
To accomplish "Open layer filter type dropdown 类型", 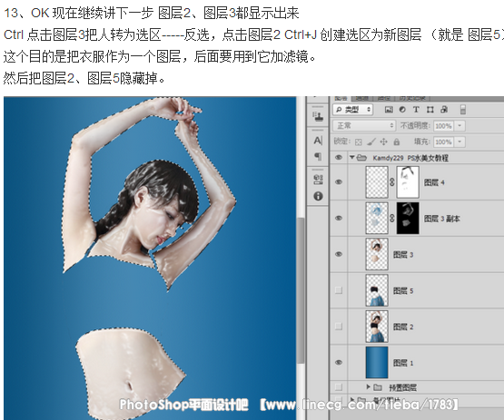I will [352, 110].
